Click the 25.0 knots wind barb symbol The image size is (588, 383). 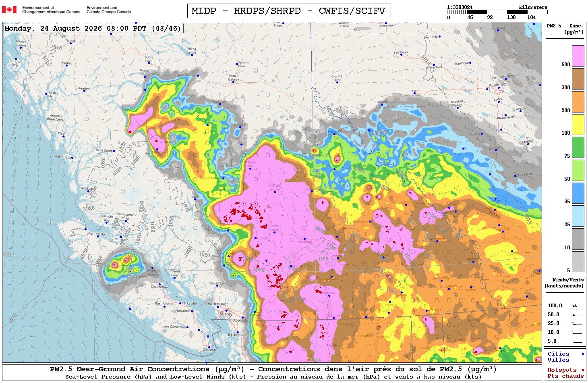577,323
